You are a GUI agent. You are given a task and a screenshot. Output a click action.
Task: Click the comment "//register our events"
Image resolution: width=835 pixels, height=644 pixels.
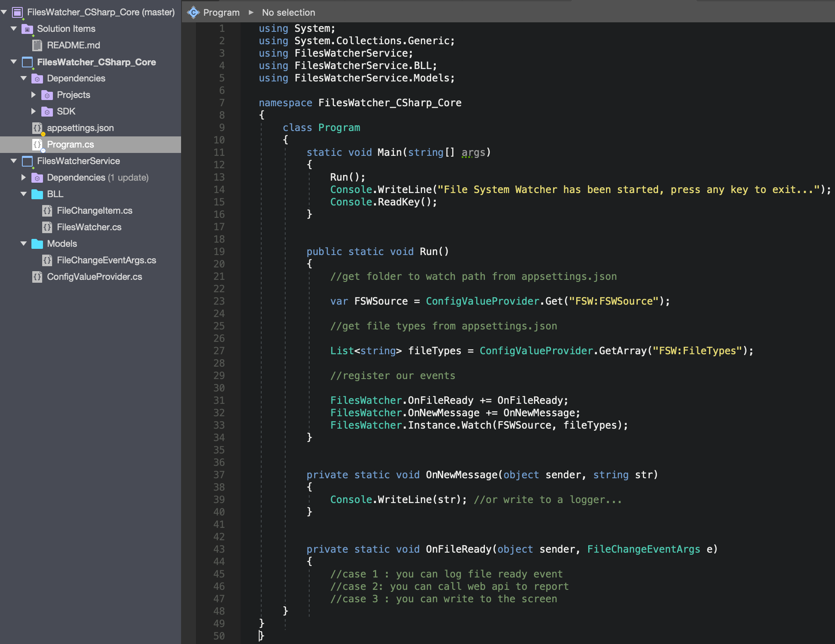pyautogui.click(x=393, y=376)
